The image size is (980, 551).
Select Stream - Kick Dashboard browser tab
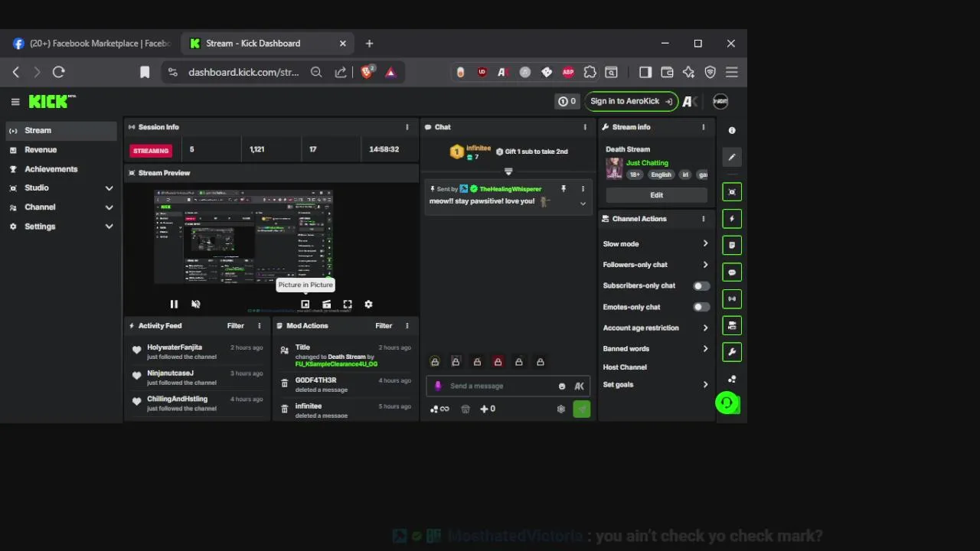click(268, 44)
